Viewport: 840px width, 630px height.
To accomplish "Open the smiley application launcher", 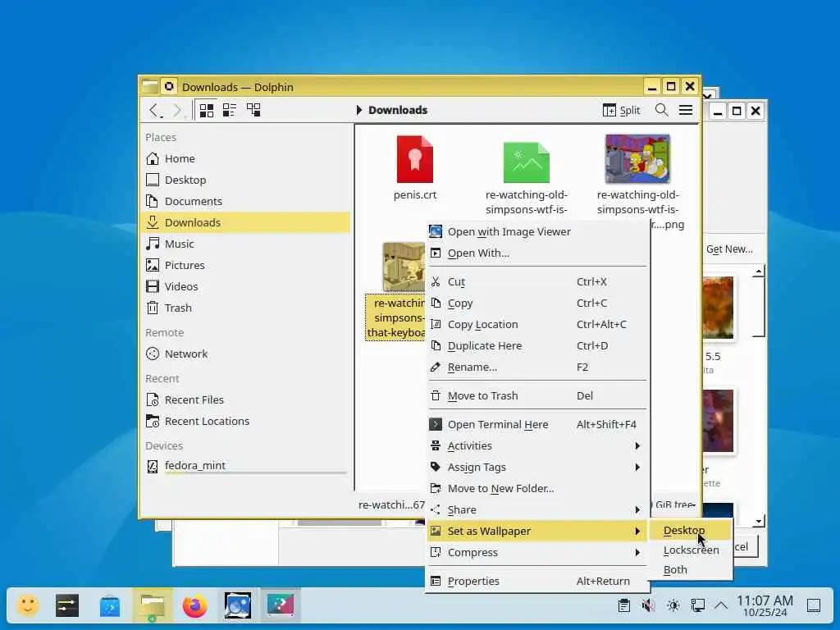I will pyautogui.click(x=28, y=606).
